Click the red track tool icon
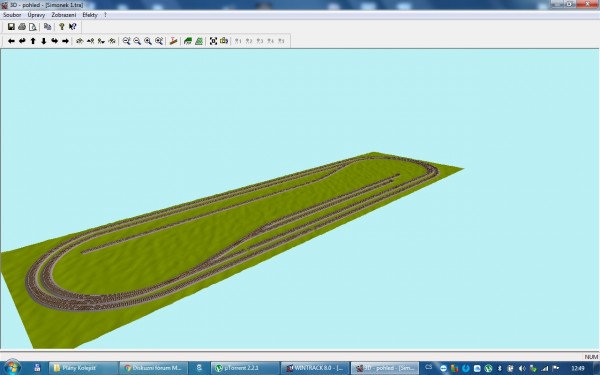The height and width of the screenshot is (375, 600). [173, 41]
